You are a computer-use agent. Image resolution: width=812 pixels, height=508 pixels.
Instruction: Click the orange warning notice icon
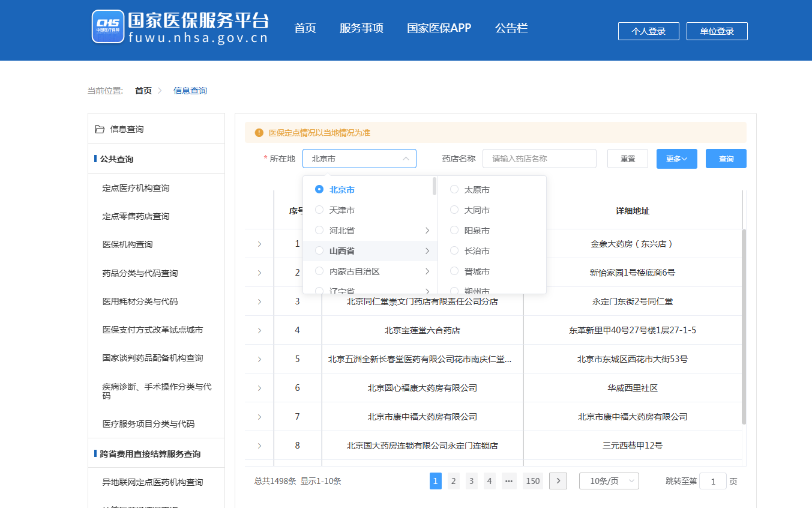259,133
